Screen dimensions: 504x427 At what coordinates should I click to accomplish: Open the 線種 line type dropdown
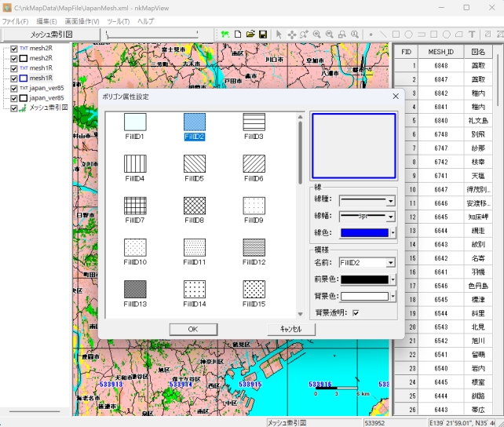390,201
